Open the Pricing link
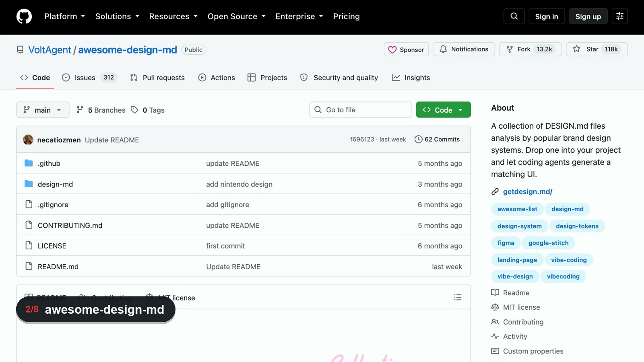 (x=346, y=16)
